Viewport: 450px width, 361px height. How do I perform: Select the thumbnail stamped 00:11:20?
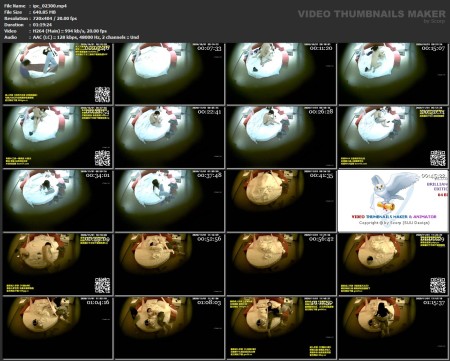coord(281,74)
